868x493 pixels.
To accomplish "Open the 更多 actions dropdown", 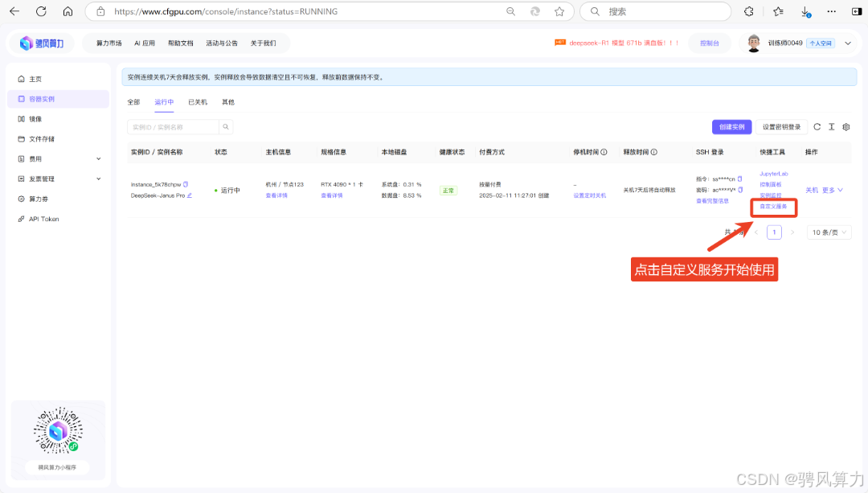I will pos(833,190).
